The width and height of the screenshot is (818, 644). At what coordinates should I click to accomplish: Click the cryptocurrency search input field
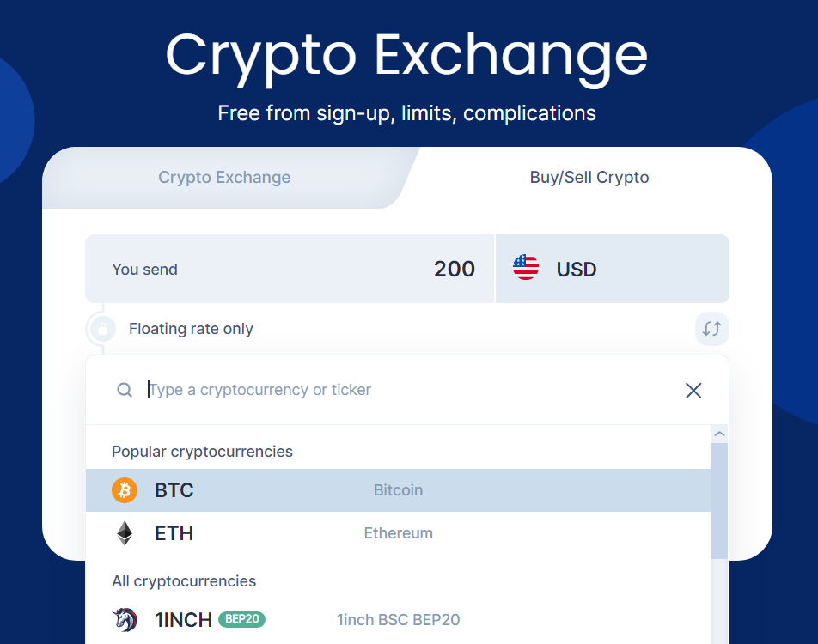click(344, 390)
